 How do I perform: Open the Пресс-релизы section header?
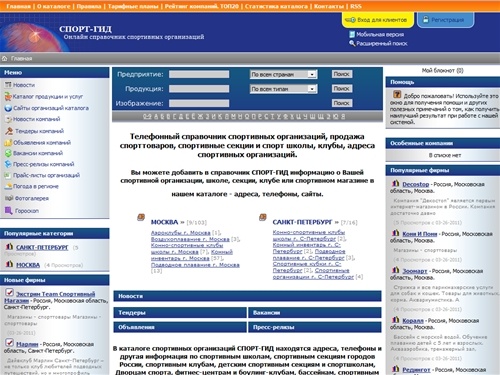point(315,327)
